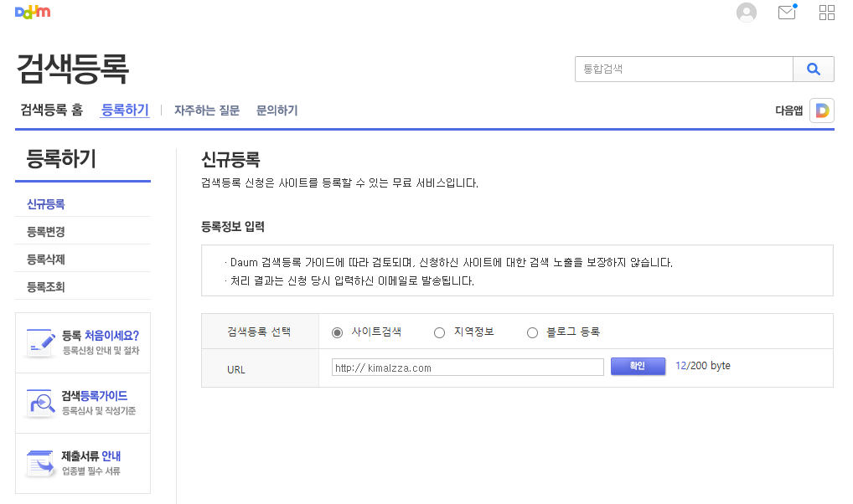Click the 확인 confirm button
853x504 pixels.
click(x=638, y=367)
